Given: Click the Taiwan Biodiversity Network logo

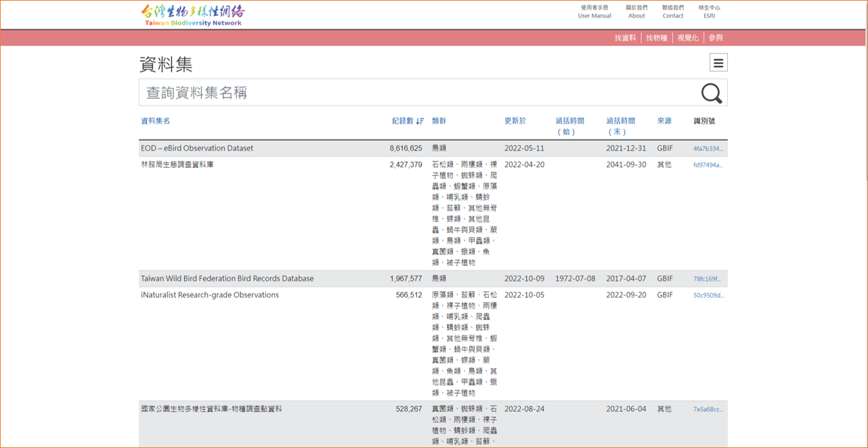Looking at the screenshot, I should point(193,15).
